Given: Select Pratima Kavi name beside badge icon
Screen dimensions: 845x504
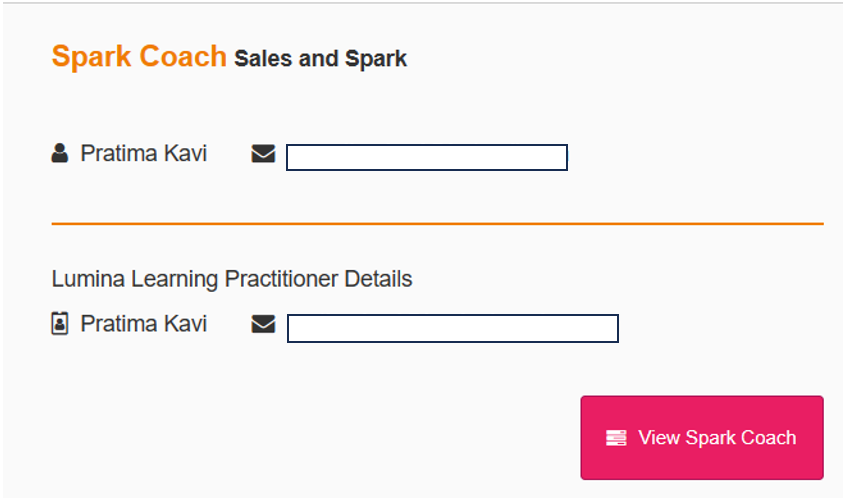Looking at the screenshot, I should [144, 324].
